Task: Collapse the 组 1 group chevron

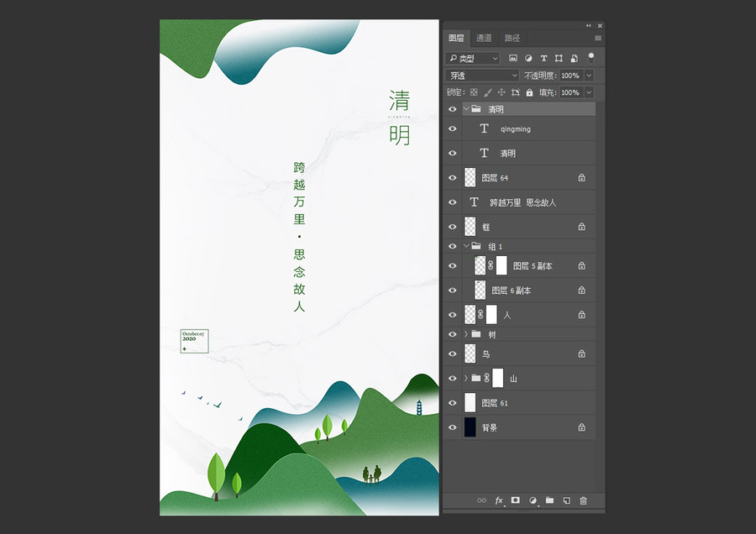Action: pos(466,246)
